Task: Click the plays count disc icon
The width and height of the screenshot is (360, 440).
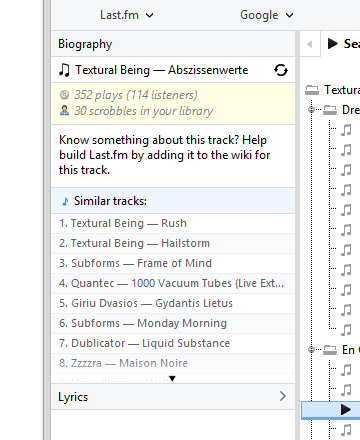Action: (x=64, y=95)
